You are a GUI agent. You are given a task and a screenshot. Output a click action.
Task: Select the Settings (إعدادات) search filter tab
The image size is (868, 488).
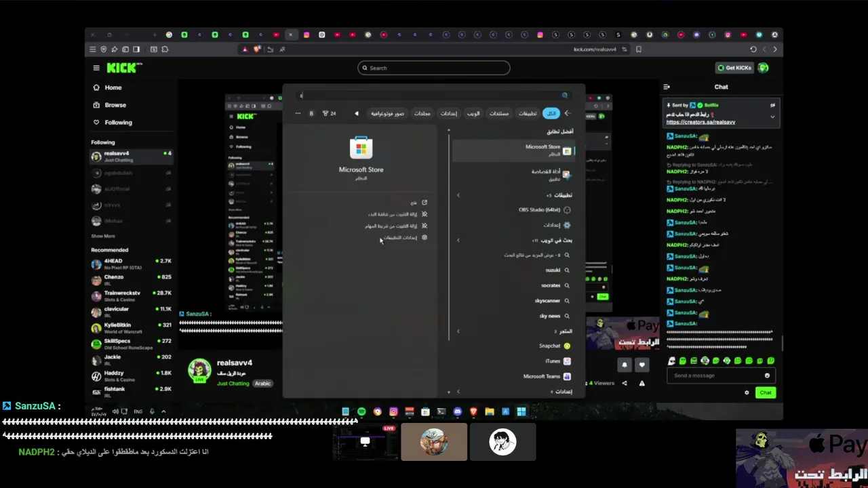tap(449, 113)
